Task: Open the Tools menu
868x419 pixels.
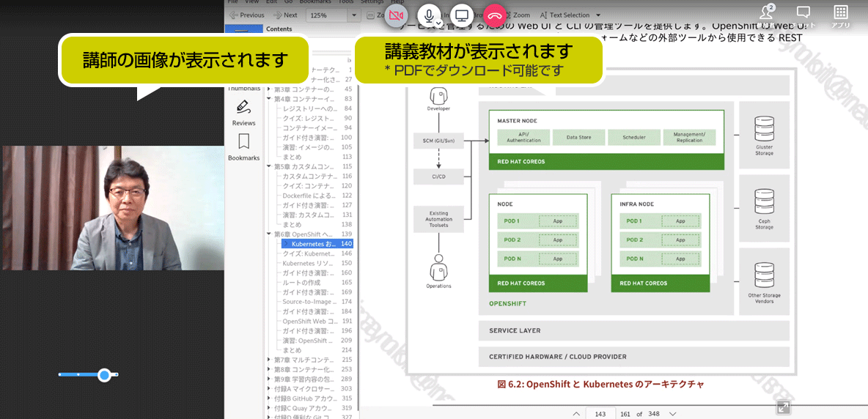Action: click(x=346, y=1)
